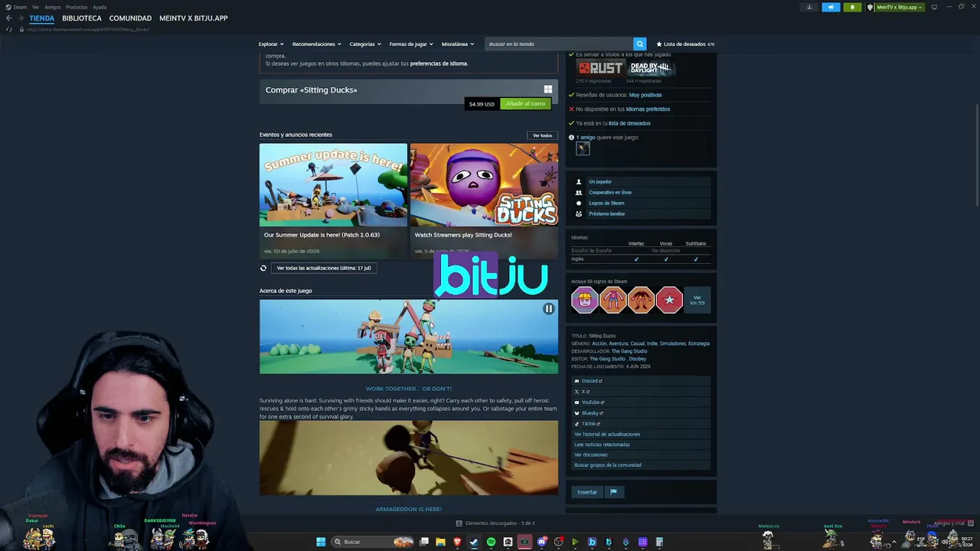
Task: Open Task View on the taskbar
Action: coord(423,542)
